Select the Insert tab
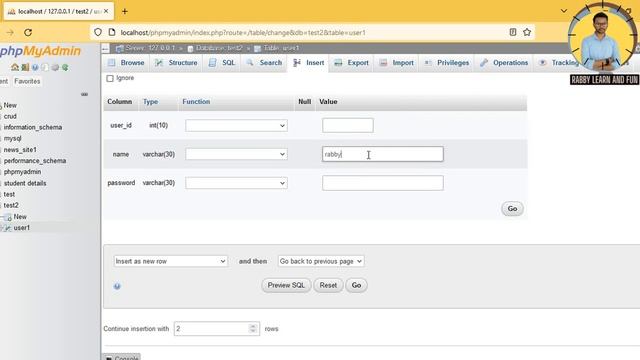 point(309,63)
